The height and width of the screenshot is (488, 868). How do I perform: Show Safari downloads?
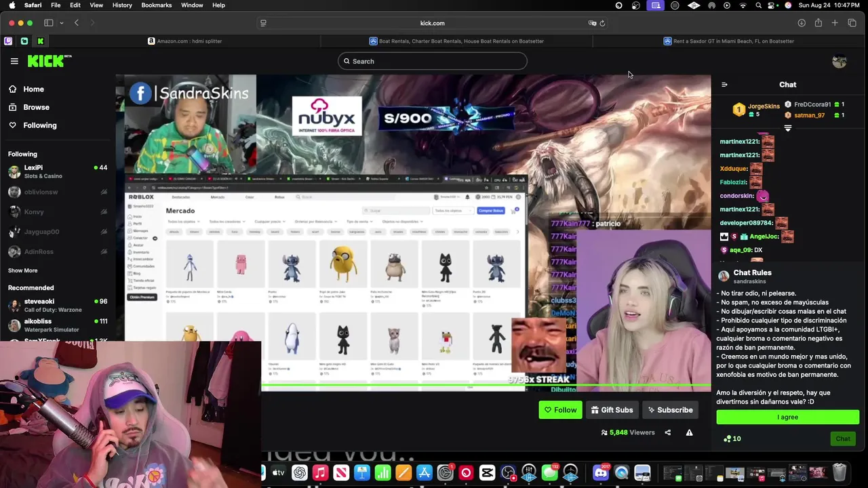pyautogui.click(x=802, y=23)
